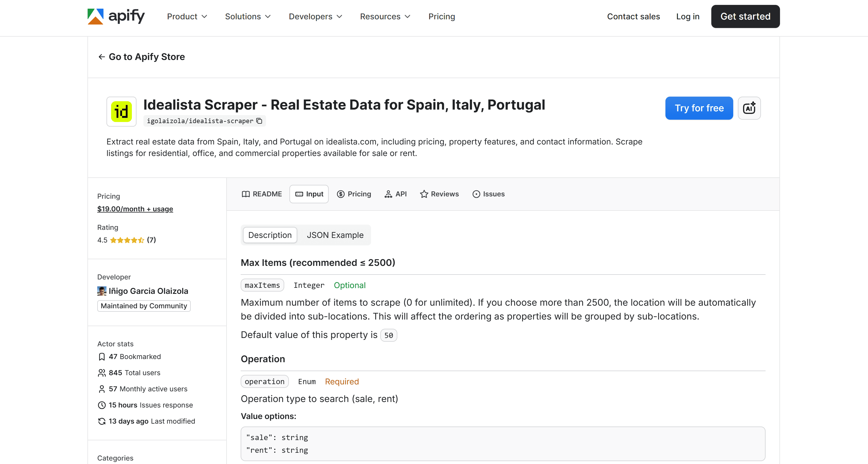Click the Try for free button
The height and width of the screenshot is (464, 868).
coord(699,108)
